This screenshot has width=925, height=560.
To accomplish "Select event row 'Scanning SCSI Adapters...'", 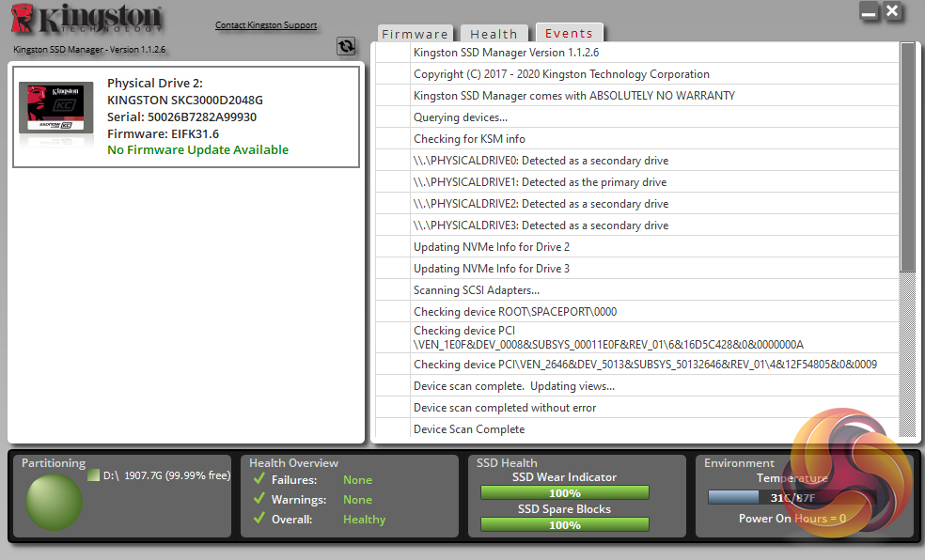I will click(637, 290).
